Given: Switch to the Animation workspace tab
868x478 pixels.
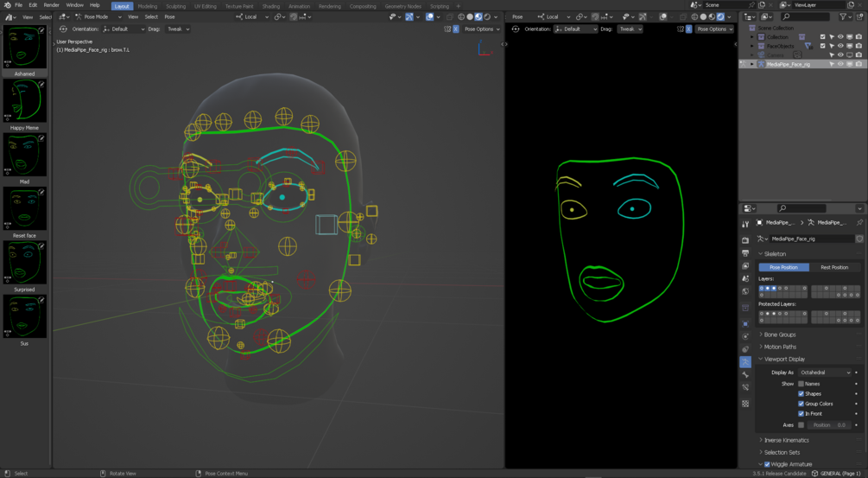Looking at the screenshot, I should tap(299, 6).
